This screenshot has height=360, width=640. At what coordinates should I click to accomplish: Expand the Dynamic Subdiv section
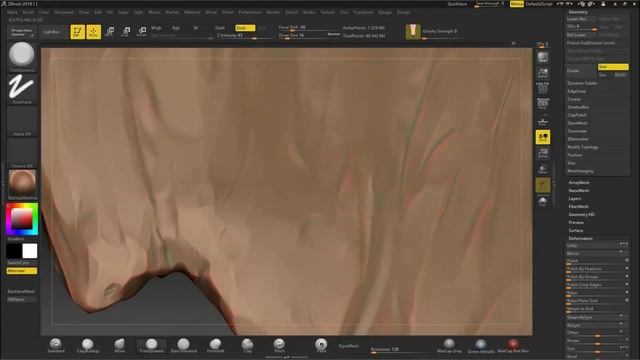[x=582, y=83]
